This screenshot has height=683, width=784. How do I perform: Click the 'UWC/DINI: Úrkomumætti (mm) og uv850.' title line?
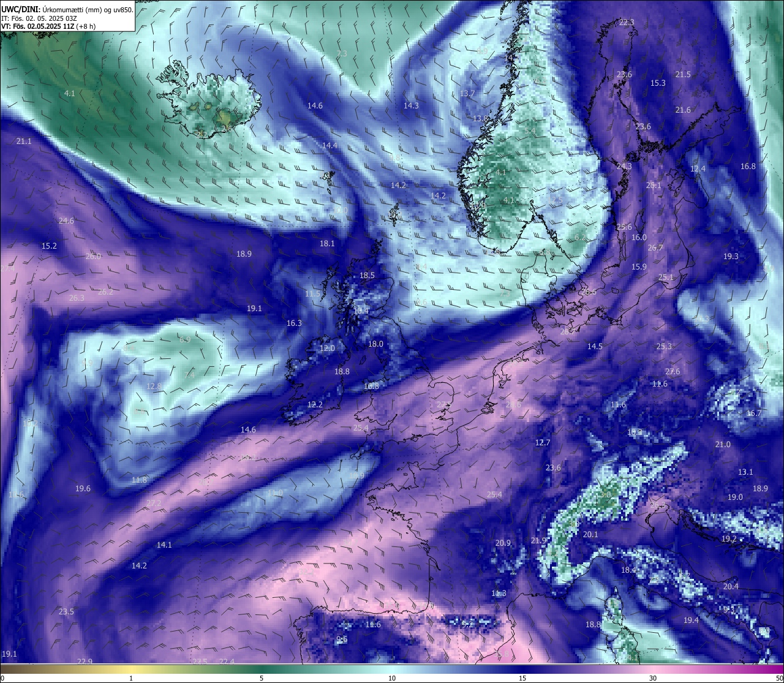pyautogui.click(x=67, y=10)
